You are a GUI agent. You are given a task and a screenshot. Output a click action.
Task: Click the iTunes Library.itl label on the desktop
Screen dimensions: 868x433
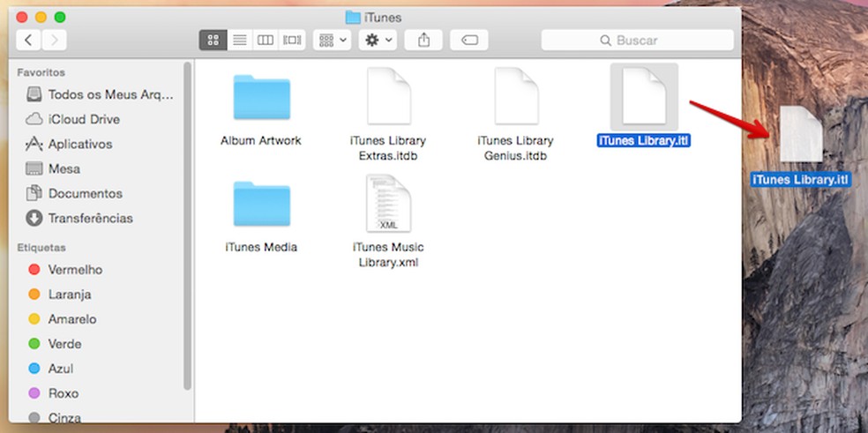click(x=801, y=179)
